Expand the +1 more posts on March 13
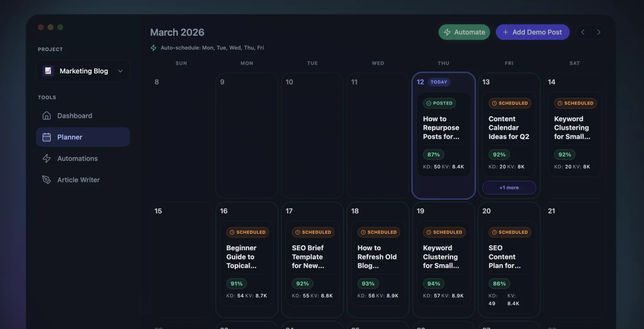This screenshot has height=329, width=644. point(509,187)
